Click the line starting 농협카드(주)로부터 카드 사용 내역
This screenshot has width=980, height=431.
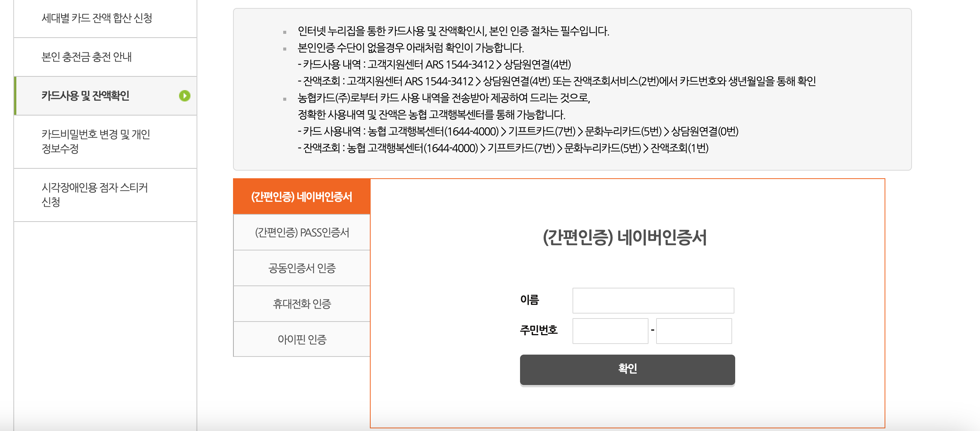click(444, 98)
